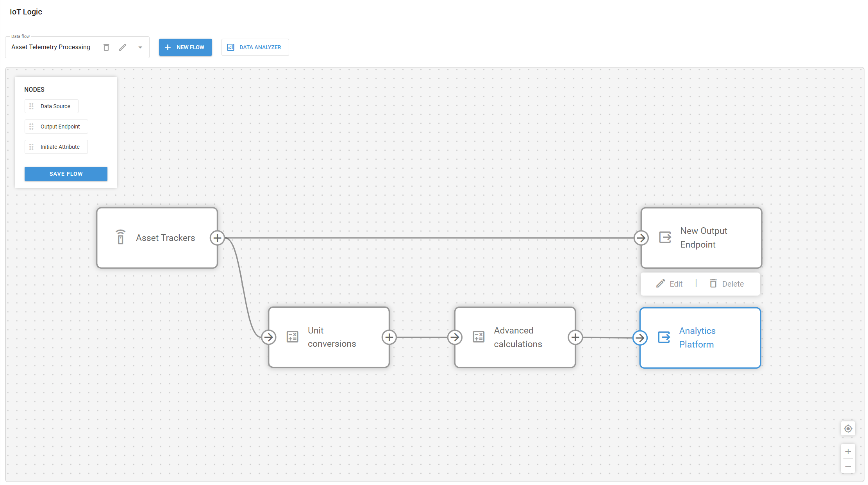Click the plus connector on Asset Trackers node
The height and width of the screenshot is (485, 868).
click(x=217, y=237)
